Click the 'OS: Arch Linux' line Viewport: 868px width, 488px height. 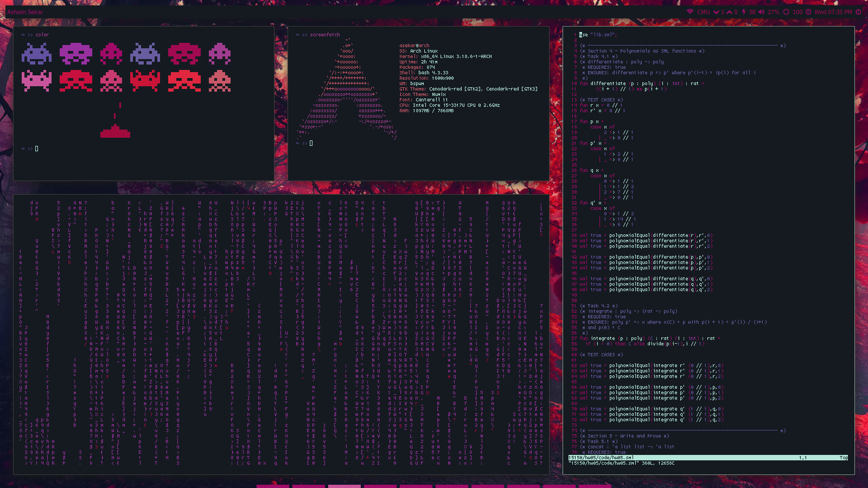[418, 51]
